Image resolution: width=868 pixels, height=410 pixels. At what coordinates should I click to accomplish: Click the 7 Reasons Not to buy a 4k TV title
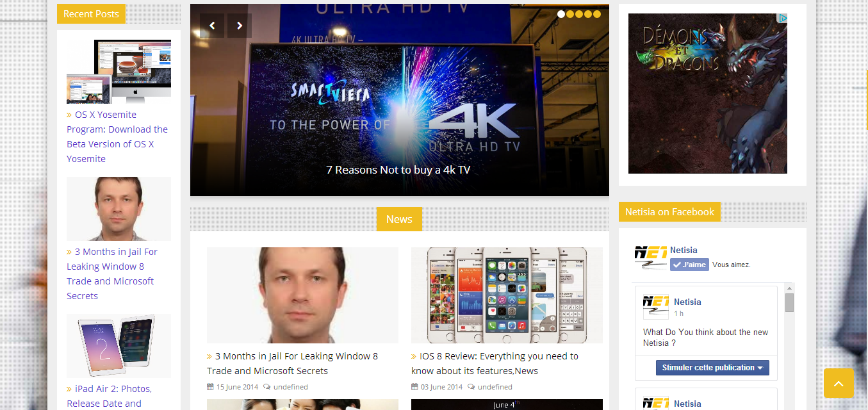coord(398,170)
